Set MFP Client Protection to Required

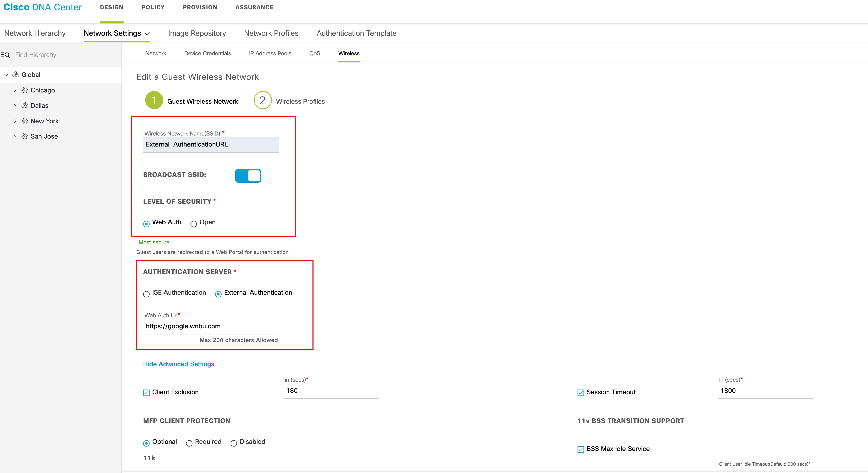[189, 443]
